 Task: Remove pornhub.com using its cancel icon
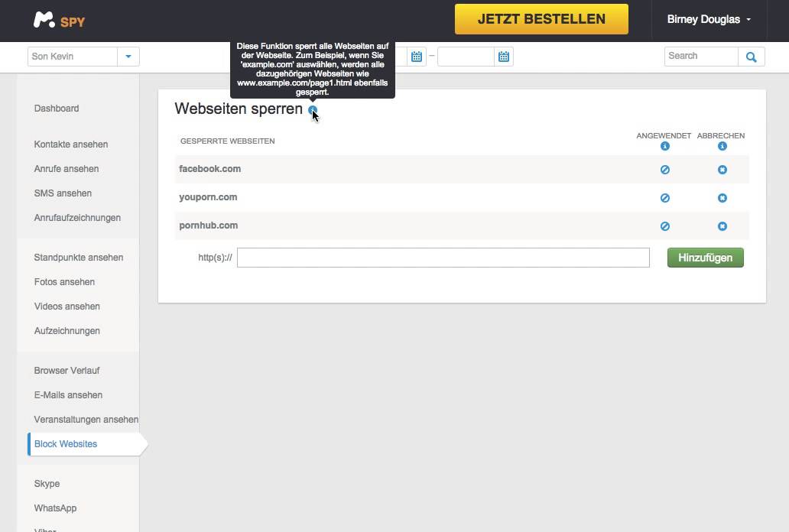pyautogui.click(x=722, y=226)
